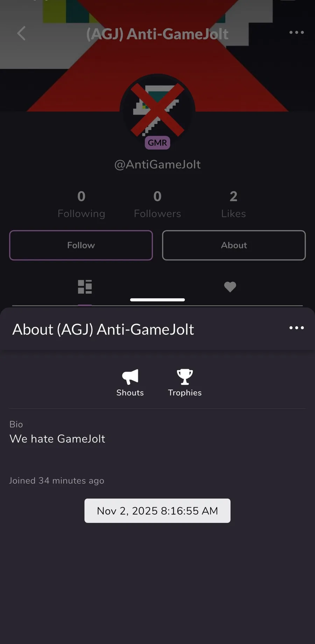The height and width of the screenshot is (644, 315).
Task: Follow the AntiGameJolt account
Action: 81,245
